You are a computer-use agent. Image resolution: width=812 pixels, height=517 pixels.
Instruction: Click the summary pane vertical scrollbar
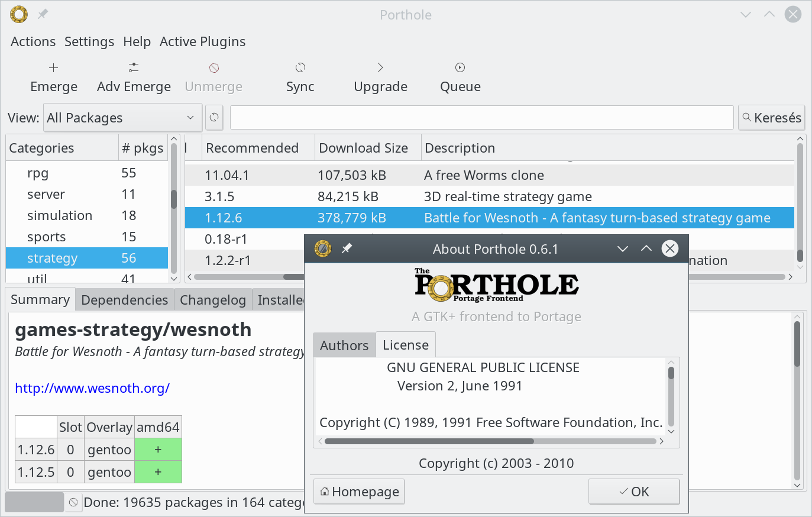[x=797, y=344]
